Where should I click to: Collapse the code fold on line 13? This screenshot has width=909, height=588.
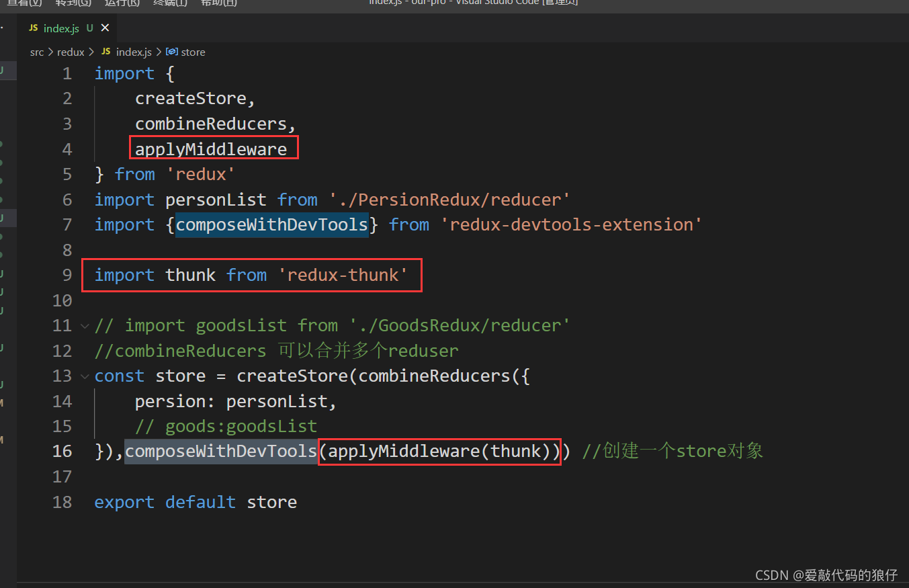[85, 376]
